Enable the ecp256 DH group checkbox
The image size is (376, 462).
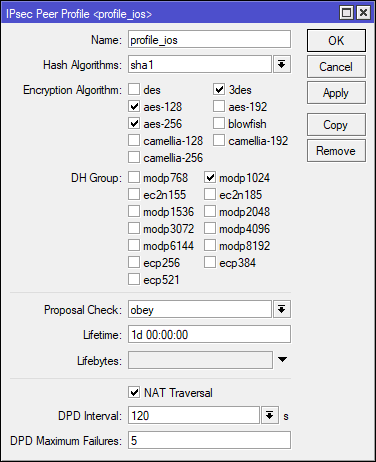[134, 262]
